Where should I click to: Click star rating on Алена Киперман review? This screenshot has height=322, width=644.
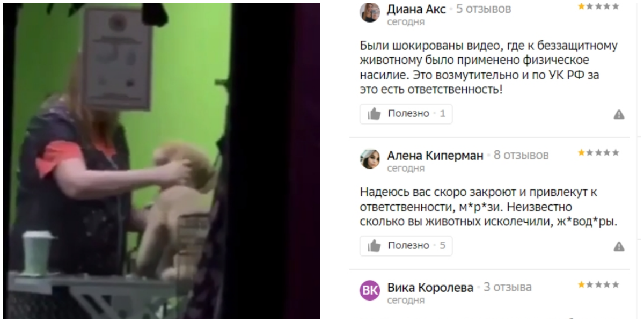tap(598, 153)
